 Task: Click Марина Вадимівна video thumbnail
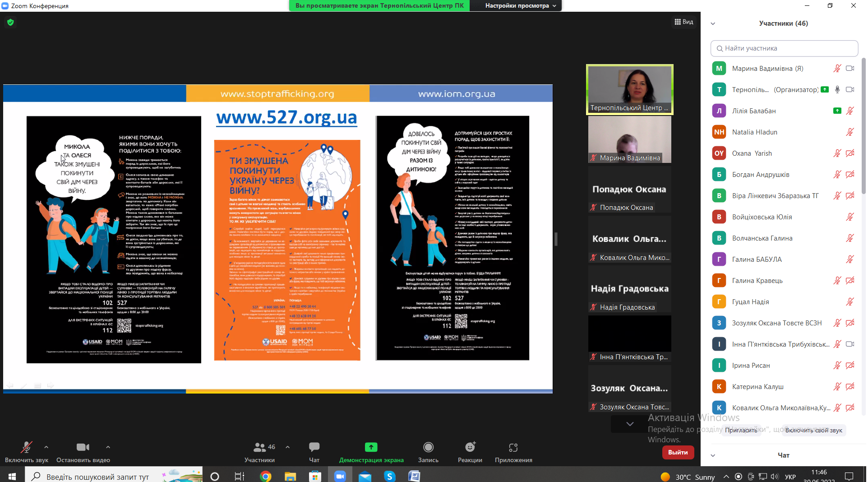point(630,139)
